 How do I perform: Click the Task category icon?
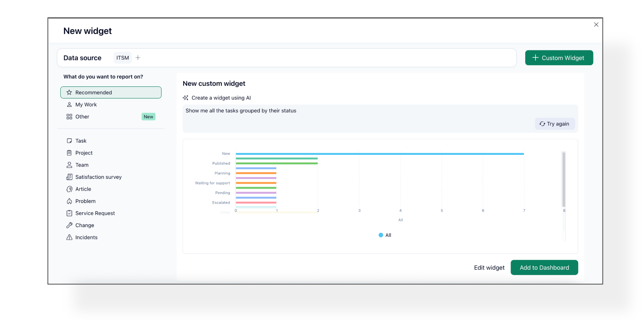point(69,141)
